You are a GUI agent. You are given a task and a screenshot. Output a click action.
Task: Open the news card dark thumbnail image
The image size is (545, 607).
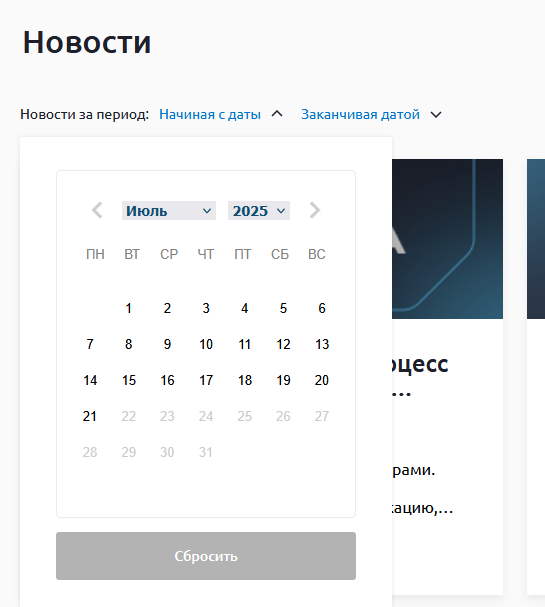point(447,239)
